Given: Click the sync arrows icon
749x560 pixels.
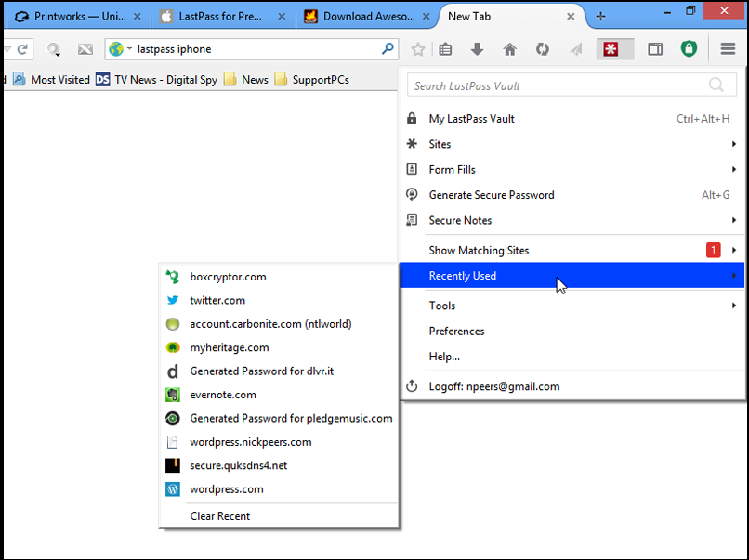Looking at the screenshot, I should pyautogui.click(x=542, y=49).
